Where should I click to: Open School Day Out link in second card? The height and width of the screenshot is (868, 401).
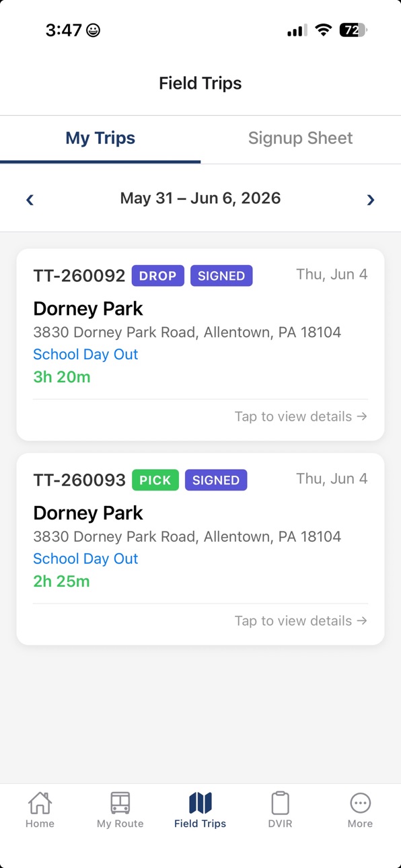click(x=85, y=559)
